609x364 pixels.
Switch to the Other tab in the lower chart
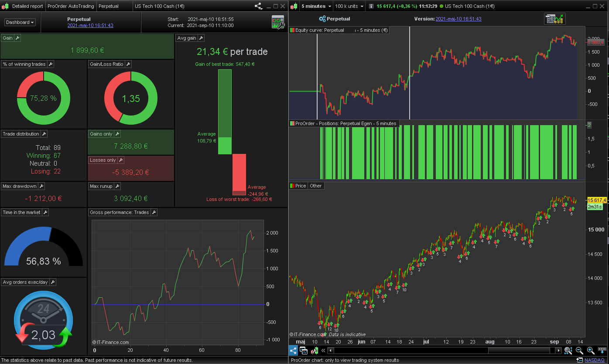pos(315,186)
